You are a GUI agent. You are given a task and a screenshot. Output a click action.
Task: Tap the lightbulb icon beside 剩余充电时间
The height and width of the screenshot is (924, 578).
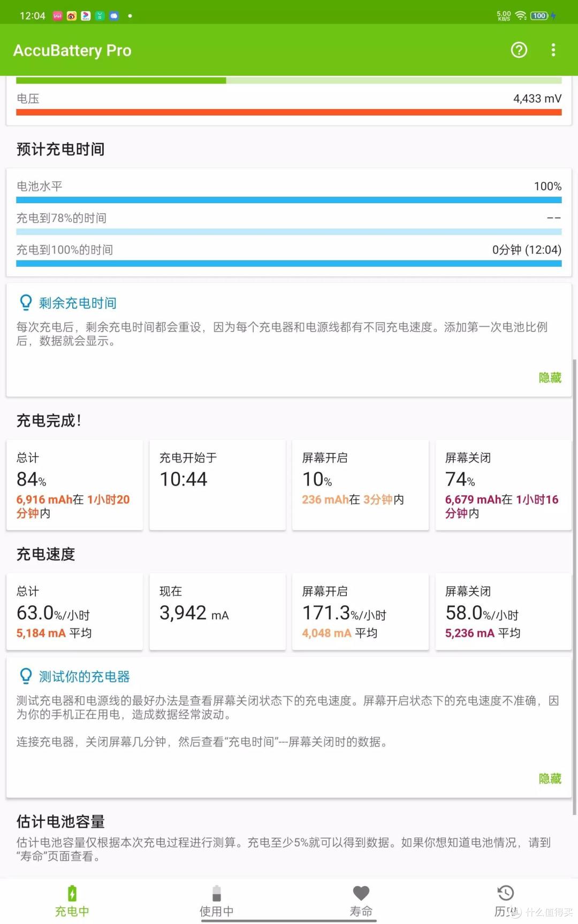point(25,303)
